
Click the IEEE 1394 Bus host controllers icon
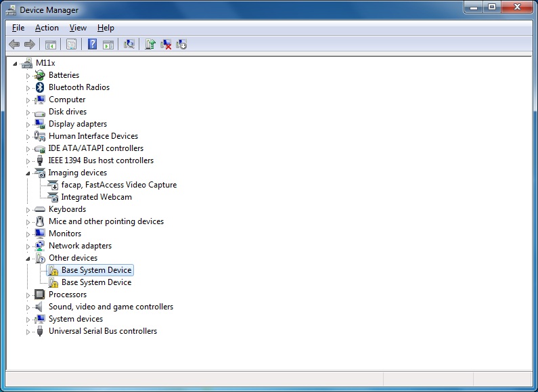40,160
